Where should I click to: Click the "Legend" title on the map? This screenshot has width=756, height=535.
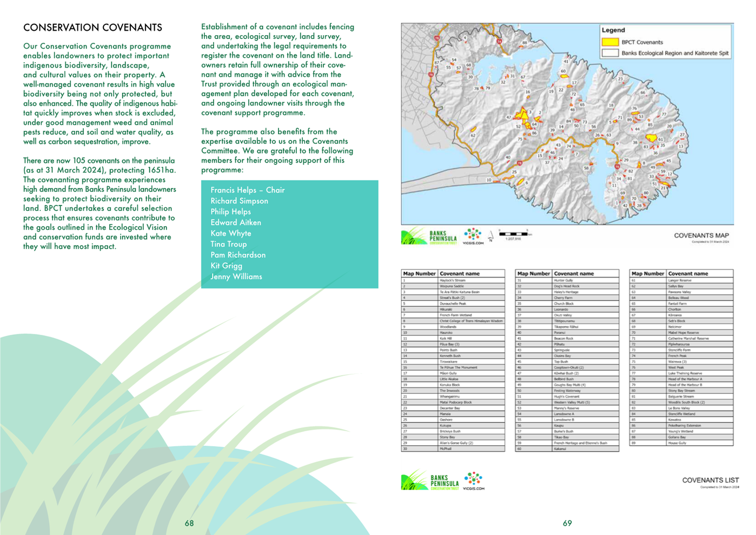(613, 30)
